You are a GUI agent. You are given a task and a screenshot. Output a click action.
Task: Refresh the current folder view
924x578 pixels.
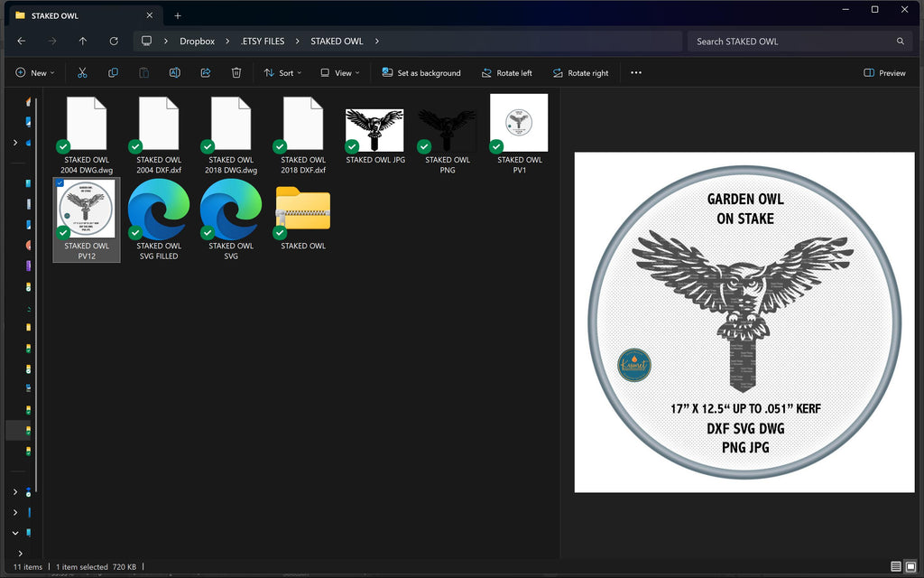coord(114,42)
